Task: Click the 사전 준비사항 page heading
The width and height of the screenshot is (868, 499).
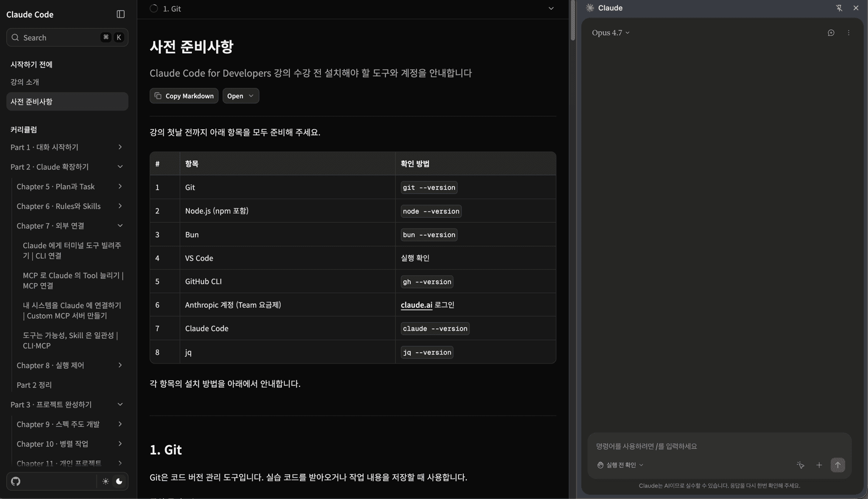Action: tap(192, 47)
